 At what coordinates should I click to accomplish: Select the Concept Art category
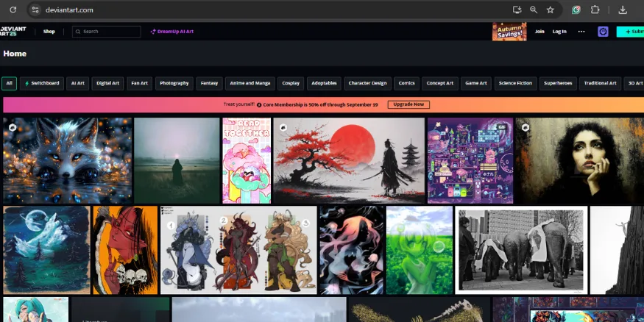[440, 83]
